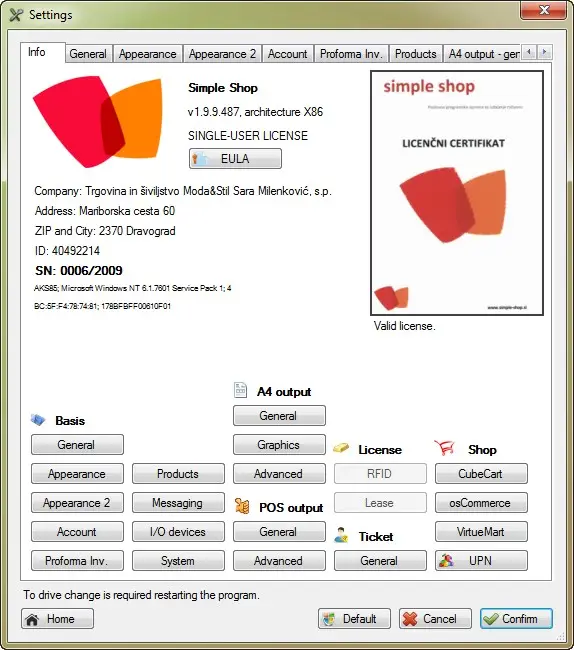574x650 pixels.
Task: Click the Ticket person icon
Action: 341,535
